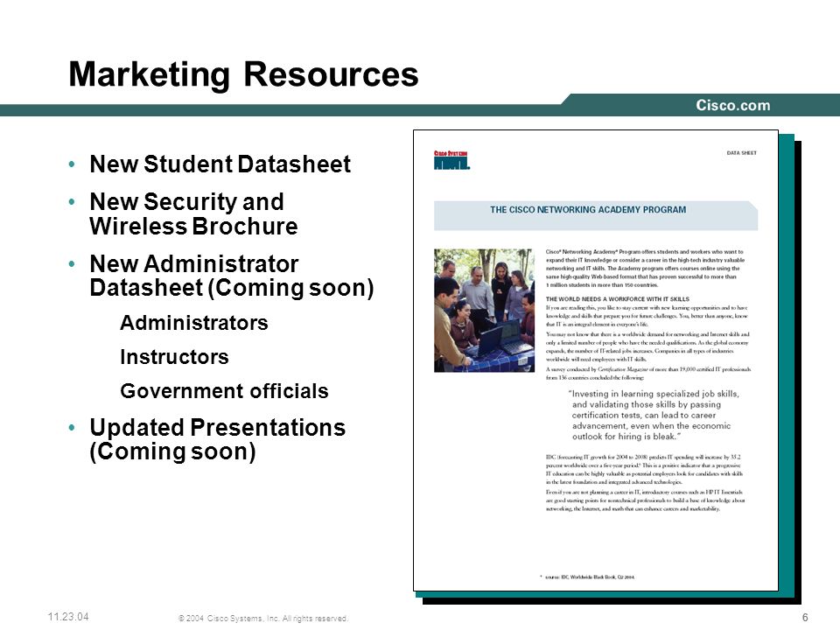
Task: Click the slide number 6
Action: point(805,618)
